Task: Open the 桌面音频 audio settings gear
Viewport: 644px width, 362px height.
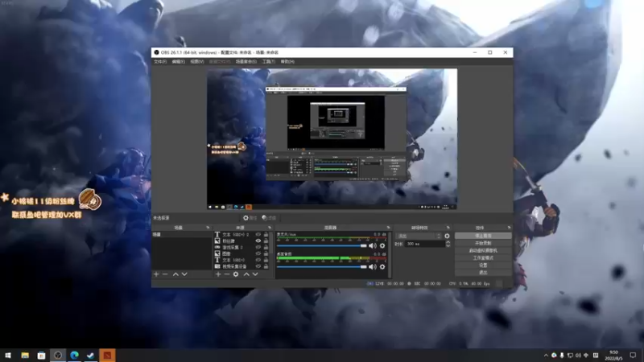Action: 382,267
